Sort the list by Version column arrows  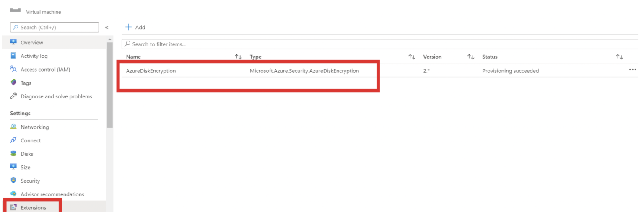pyautogui.click(x=471, y=57)
